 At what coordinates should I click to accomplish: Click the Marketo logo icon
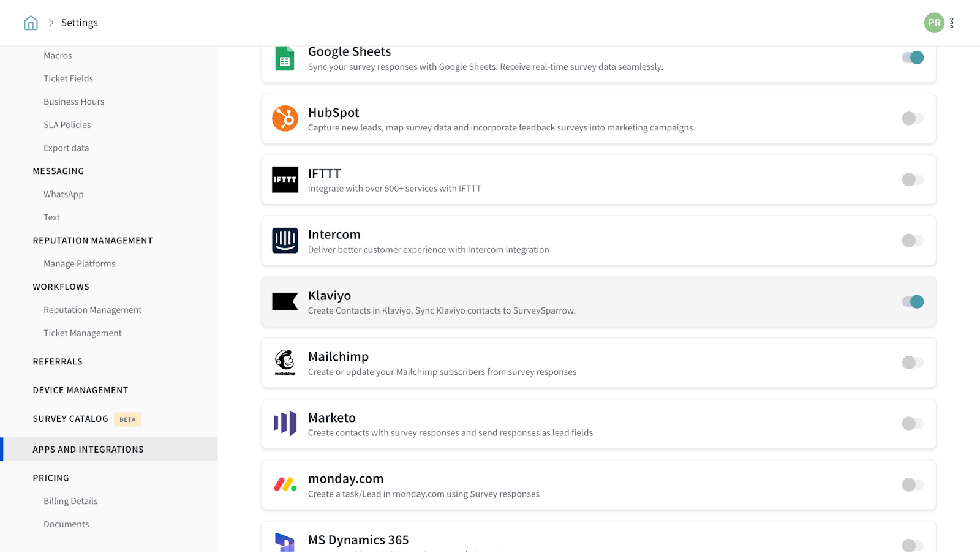click(x=285, y=424)
